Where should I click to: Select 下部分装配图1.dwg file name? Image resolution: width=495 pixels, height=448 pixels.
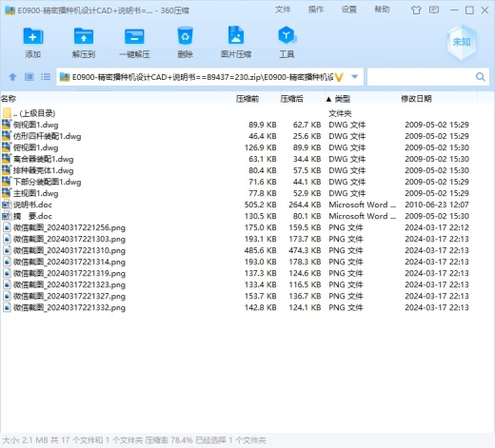tap(48, 182)
